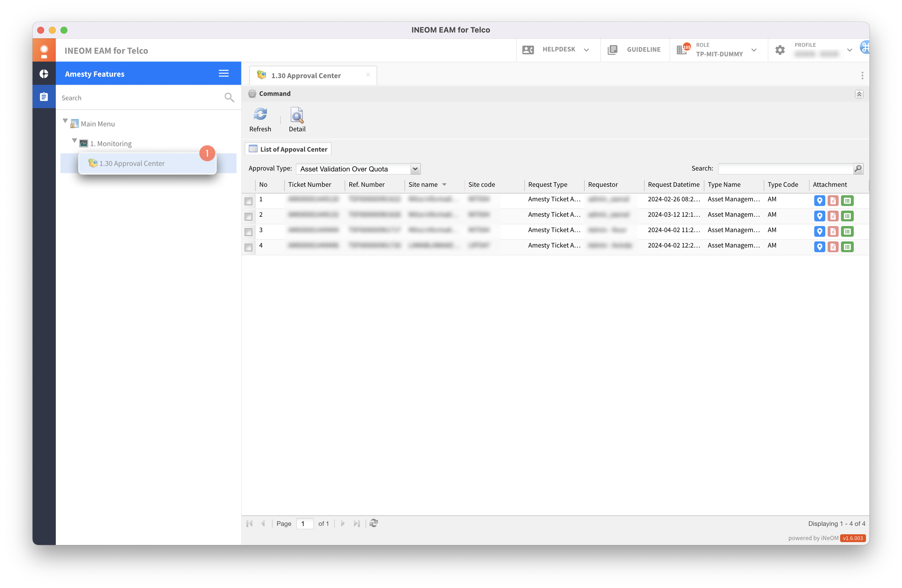This screenshot has height=588, width=902.
Task: Switch to 1.30 Approval Center tab
Action: [306, 76]
